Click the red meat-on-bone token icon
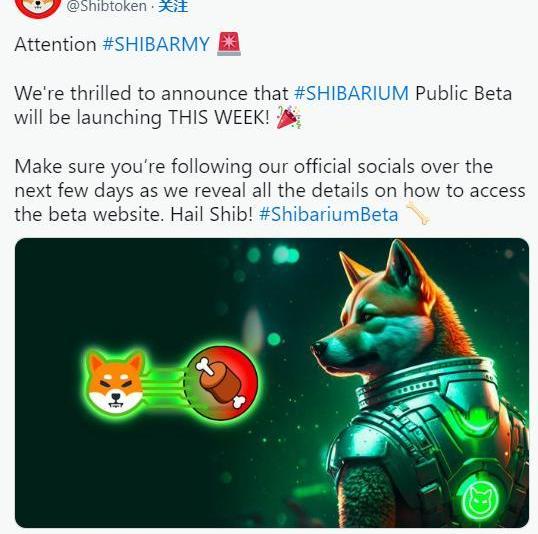The height and width of the screenshot is (534, 538). click(221, 383)
